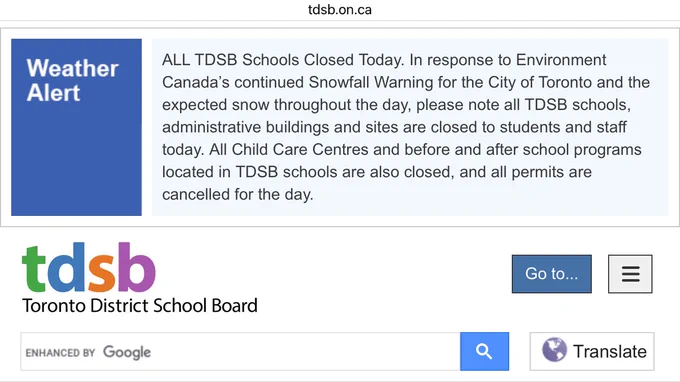Click the globe icon beside Translate
680x382 pixels.
[554, 349]
